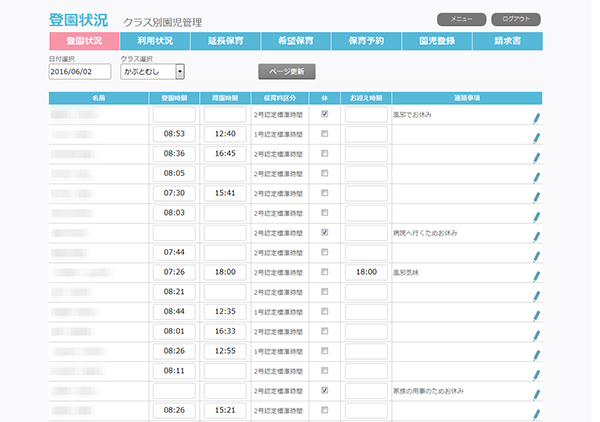Image resolution: width=600 pixels, height=422 pixels.
Task: Open the 請求書 tab
Action: (x=507, y=41)
